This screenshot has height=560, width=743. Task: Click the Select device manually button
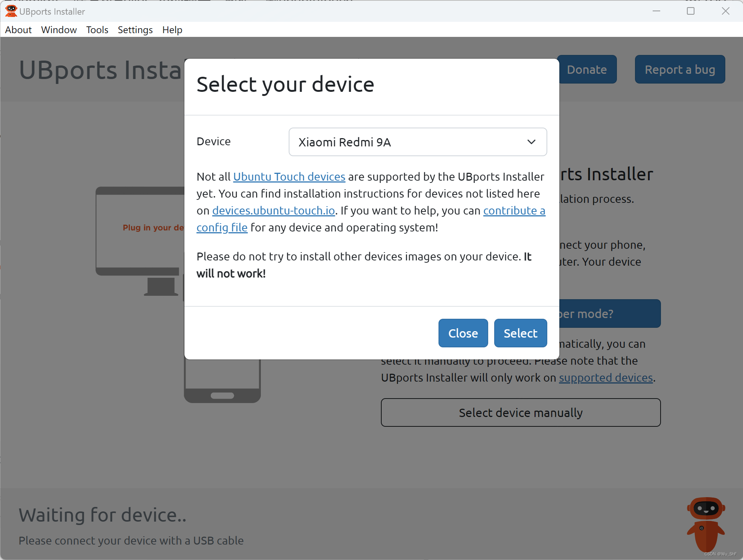coord(521,412)
